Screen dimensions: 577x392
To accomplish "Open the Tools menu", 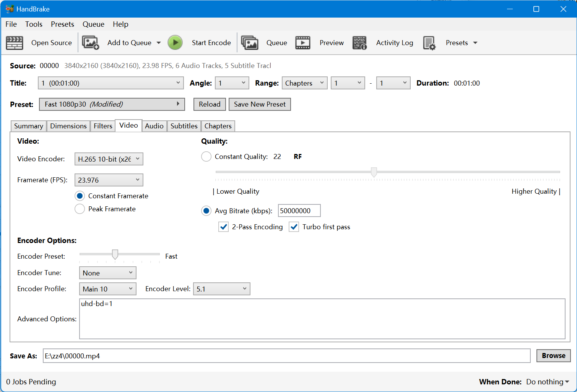I will point(34,24).
